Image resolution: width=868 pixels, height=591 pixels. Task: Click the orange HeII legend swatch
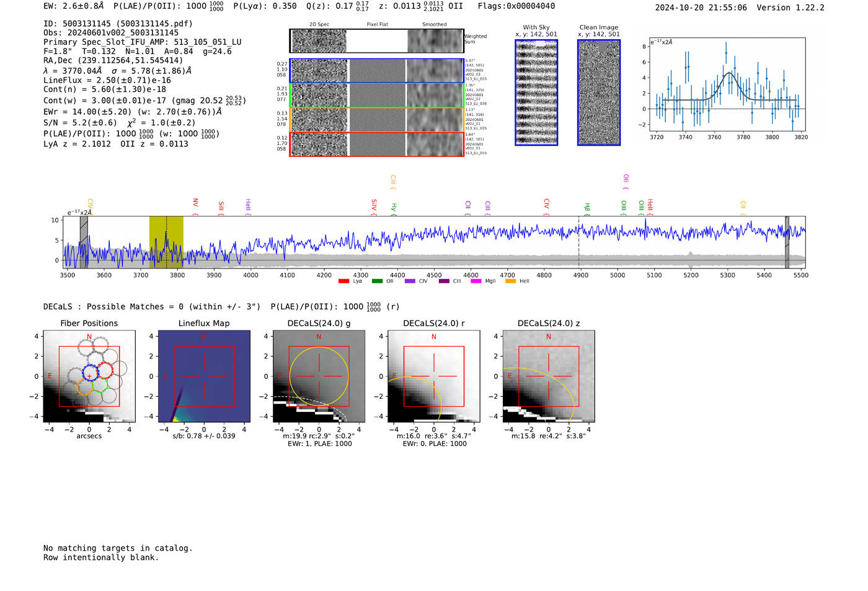coord(511,282)
